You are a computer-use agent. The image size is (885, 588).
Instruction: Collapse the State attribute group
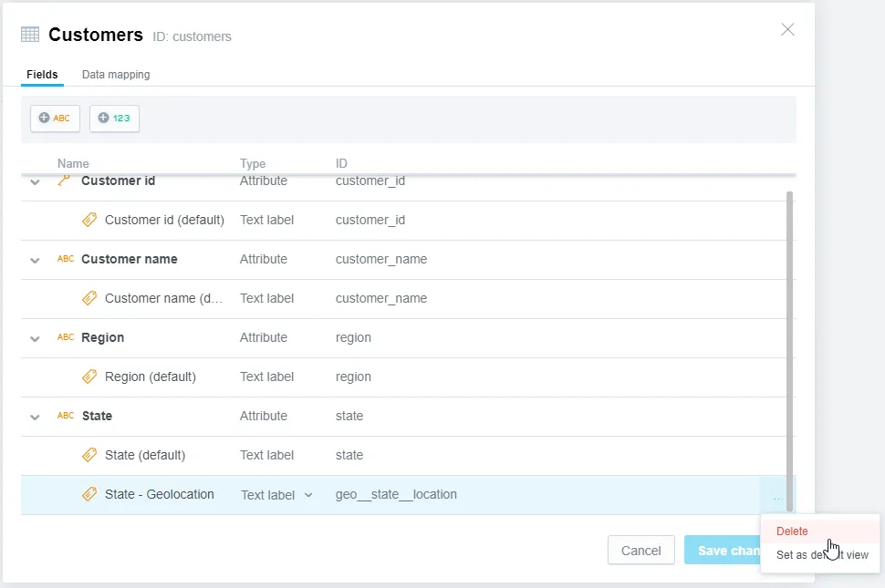click(35, 416)
